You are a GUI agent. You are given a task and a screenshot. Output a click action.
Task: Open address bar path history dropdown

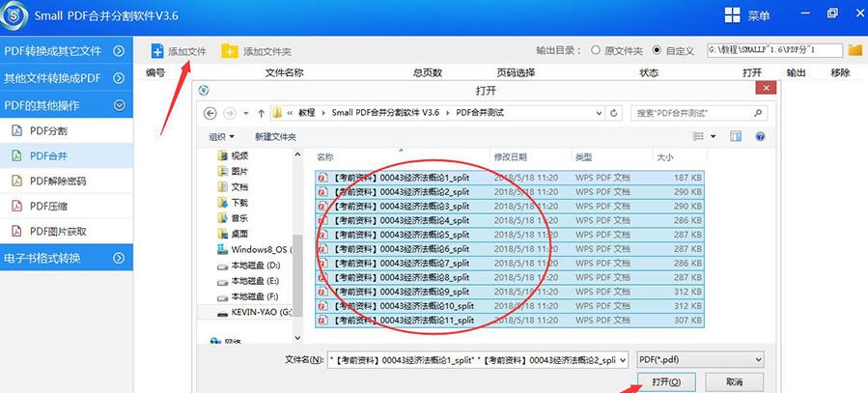[x=599, y=113]
